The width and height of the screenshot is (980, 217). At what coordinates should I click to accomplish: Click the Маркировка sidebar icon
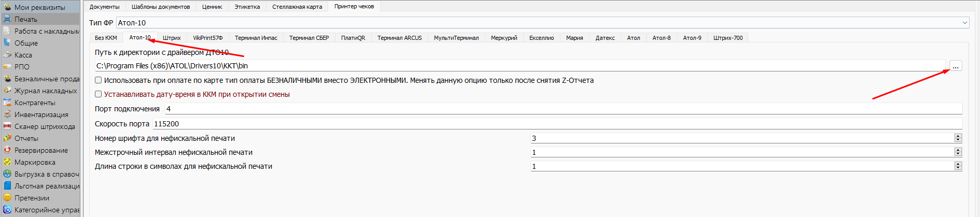(x=7, y=162)
